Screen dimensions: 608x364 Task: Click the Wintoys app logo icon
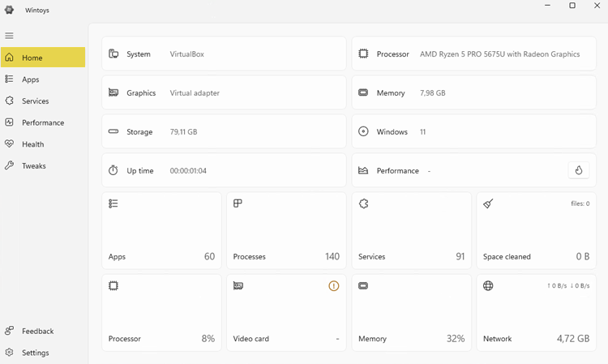(10, 10)
